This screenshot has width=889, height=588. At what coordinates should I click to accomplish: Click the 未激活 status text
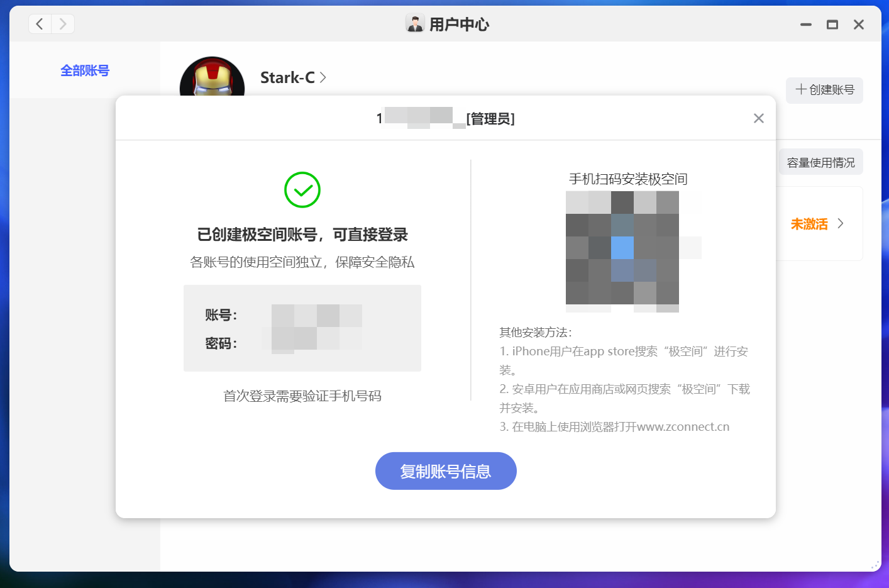pyautogui.click(x=809, y=224)
